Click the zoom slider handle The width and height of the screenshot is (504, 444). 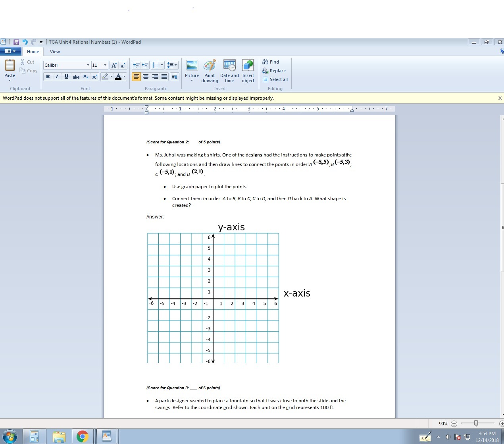pyautogui.click(x=476, y=423)
